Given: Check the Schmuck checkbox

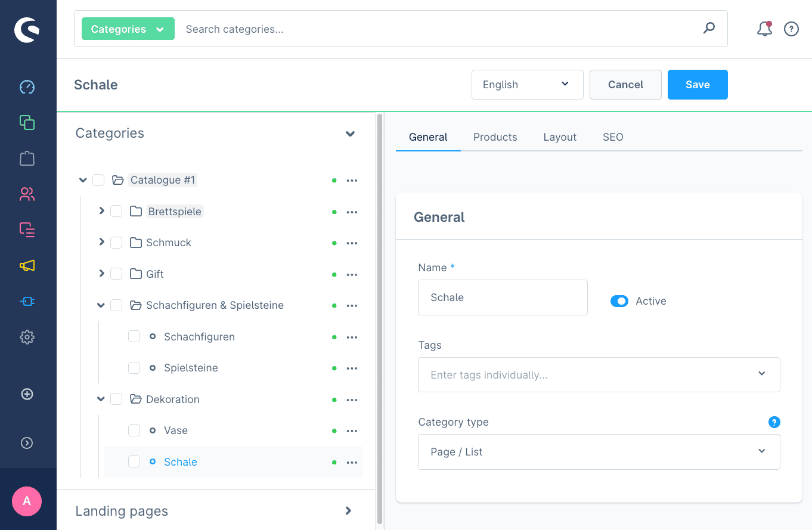Looking at the screenshot, I should pos(116,243).
